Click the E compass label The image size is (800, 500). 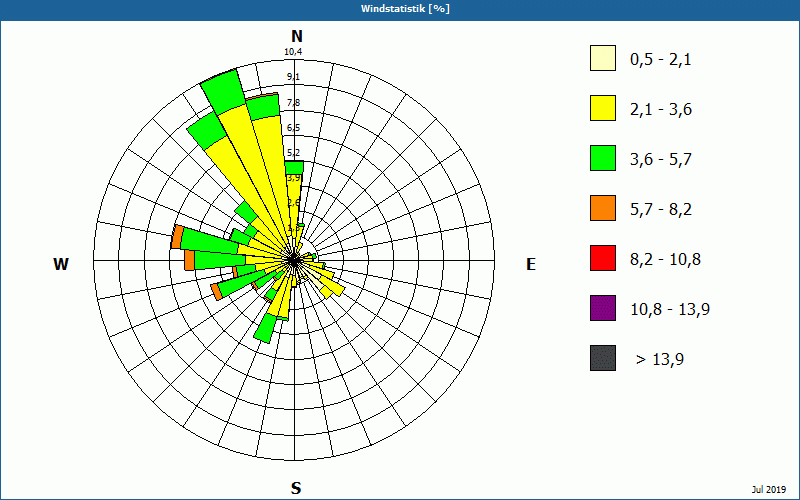pos(531,264)
